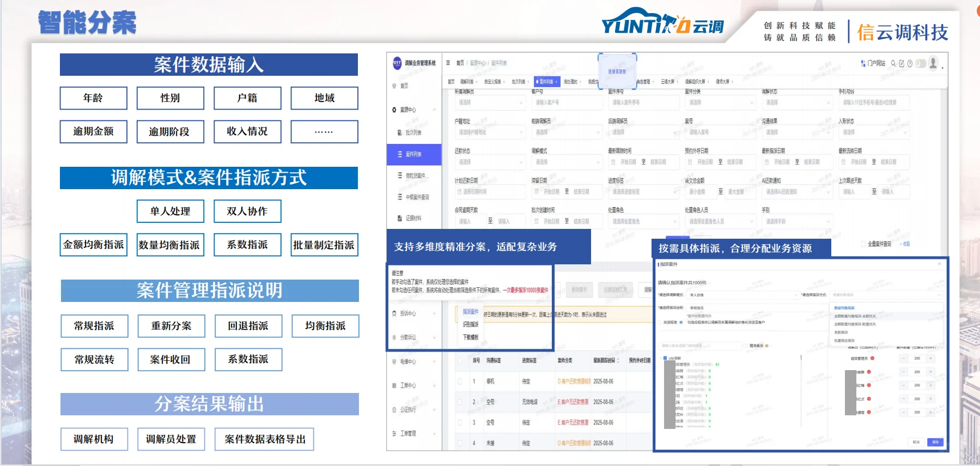
Task: Open 请选择调解模式 dropdown in dialog
Action: (x=743, y=295)
